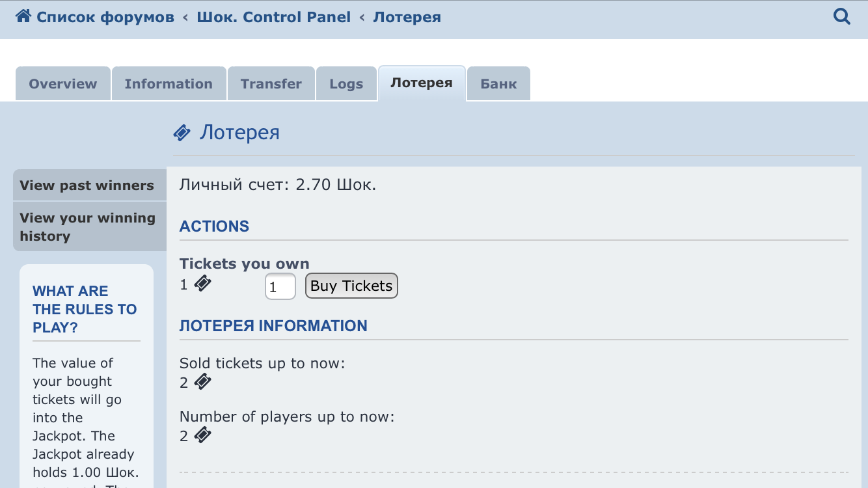Viewport: 868px width, 488px height.
Task: Click ticket icon under Sold tickets
Action: tap(203, 382)
